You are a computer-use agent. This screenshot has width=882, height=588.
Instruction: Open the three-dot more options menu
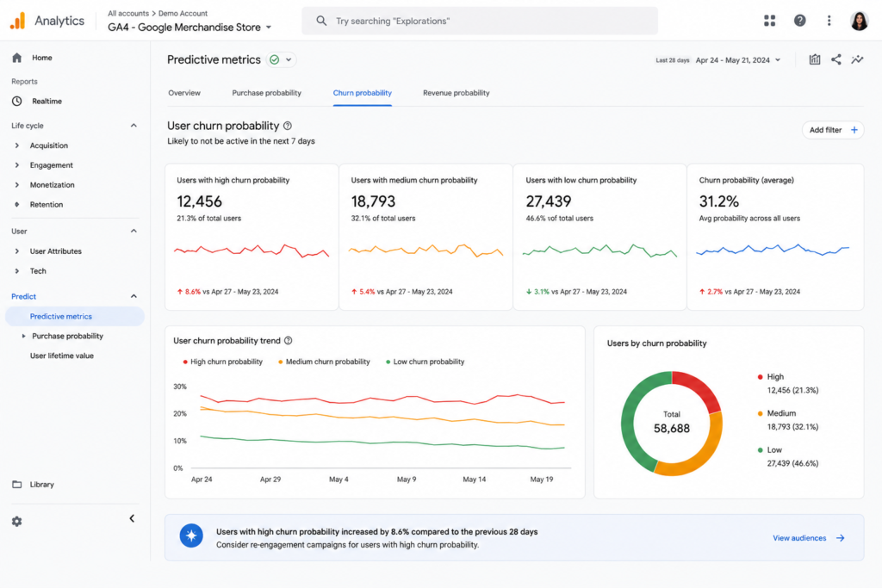coord(829,21)
